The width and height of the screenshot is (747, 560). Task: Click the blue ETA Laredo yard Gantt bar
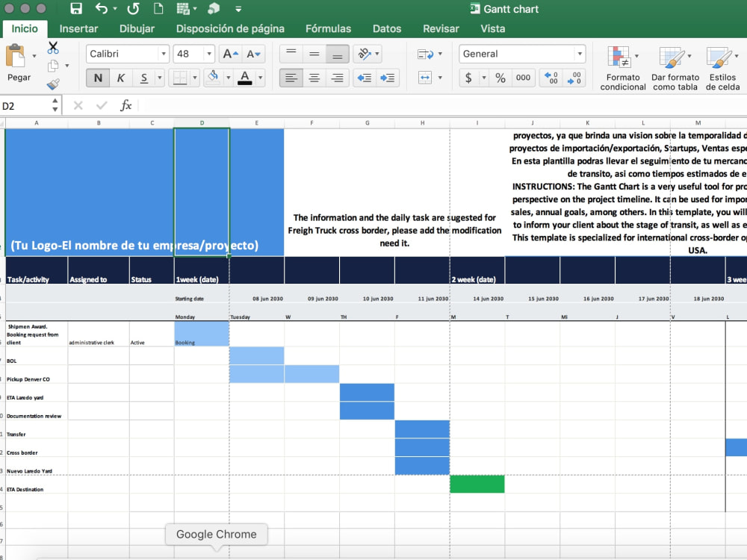[367, 393]
